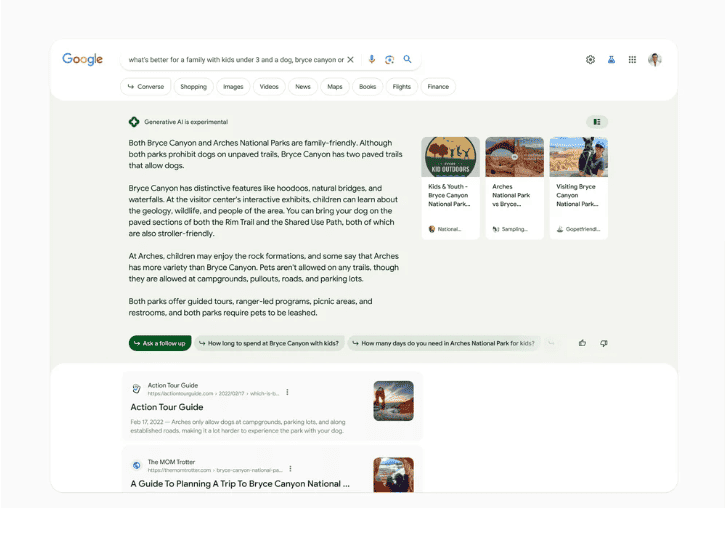725x540 pixels.
Task: Click The MOM Trotter site favicon
Action: coord(136,466)
